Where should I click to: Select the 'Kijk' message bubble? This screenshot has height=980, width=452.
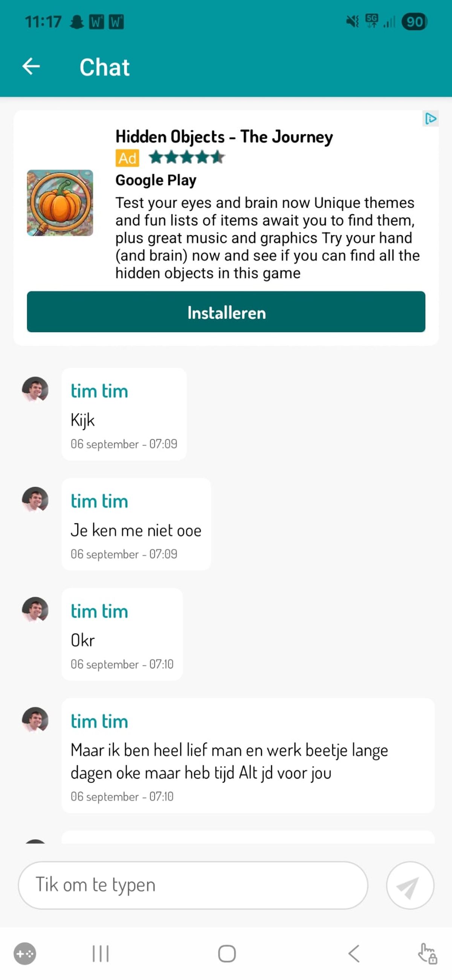tap(124, 414)
